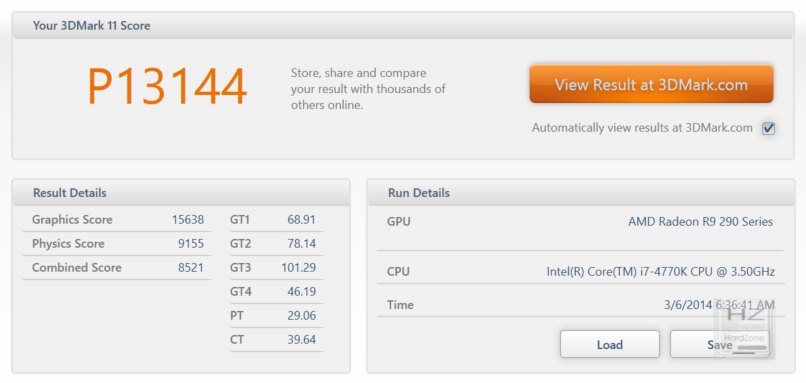Toggle automatically view results checkbox

click(768, 128)
